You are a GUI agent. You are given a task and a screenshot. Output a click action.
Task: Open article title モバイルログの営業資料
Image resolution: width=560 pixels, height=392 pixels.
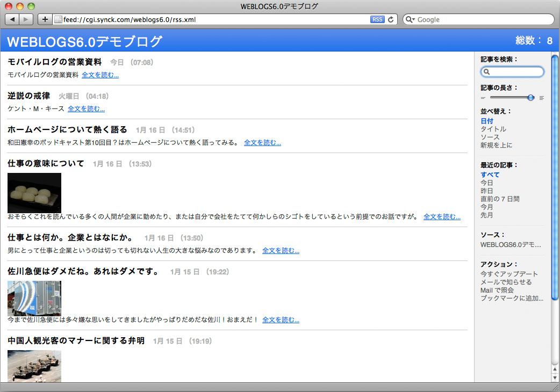[x=55, y=62]
